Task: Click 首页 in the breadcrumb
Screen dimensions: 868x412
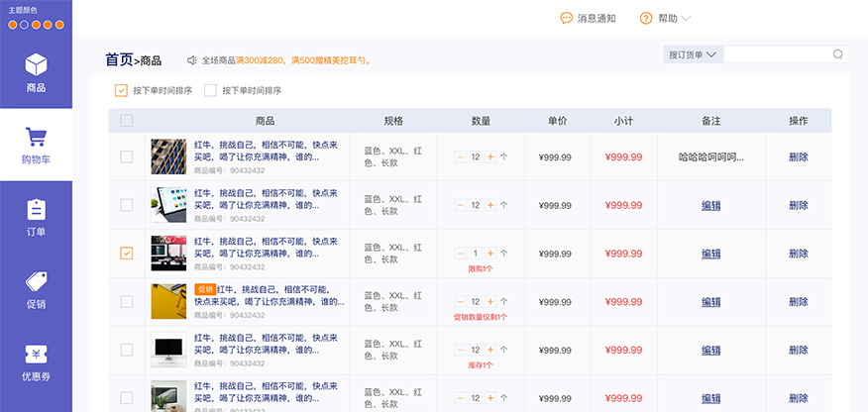Action: 118,59
